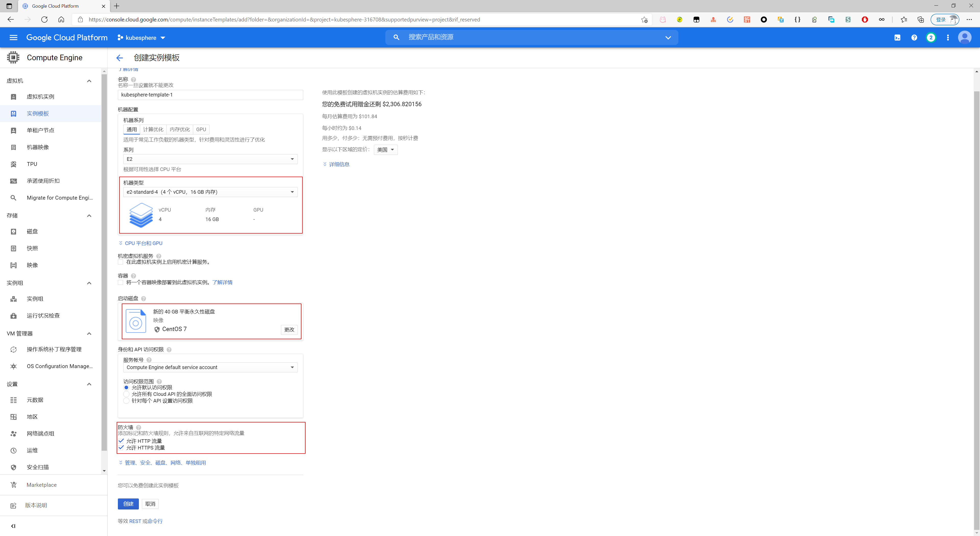Open the Cloud Shell terminal icon
Screen dimensions: 980x536
click(897, 38)
